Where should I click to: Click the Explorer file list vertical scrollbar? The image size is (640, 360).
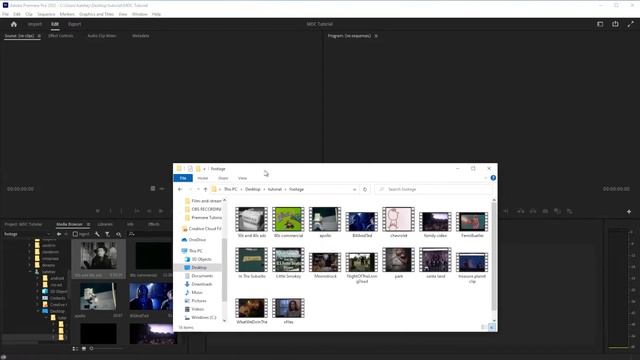(494, 256)
